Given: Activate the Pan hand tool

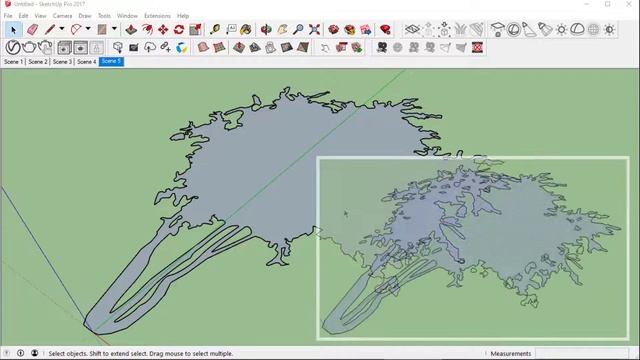Looking at the screenshot, I should tap(282, 29).
